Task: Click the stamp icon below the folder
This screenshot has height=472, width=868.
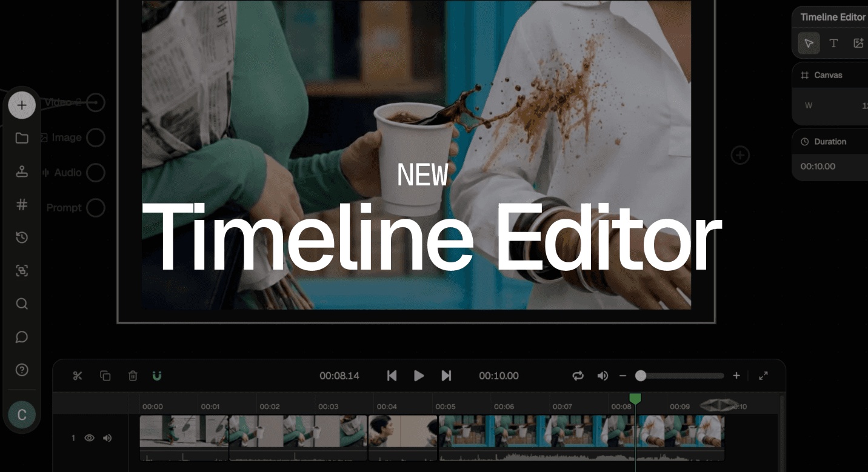Action: [22, 171]
